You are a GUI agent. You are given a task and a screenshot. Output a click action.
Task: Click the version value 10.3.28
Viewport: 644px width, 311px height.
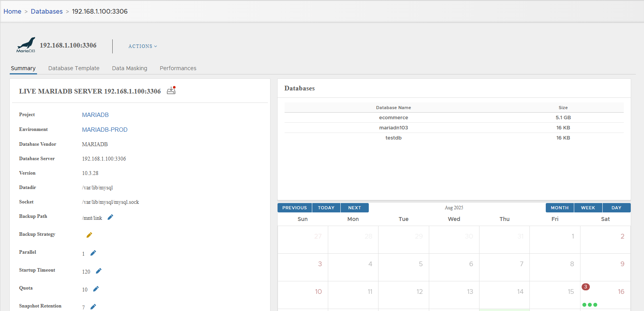pyautogui.click(x=90, y=173)
